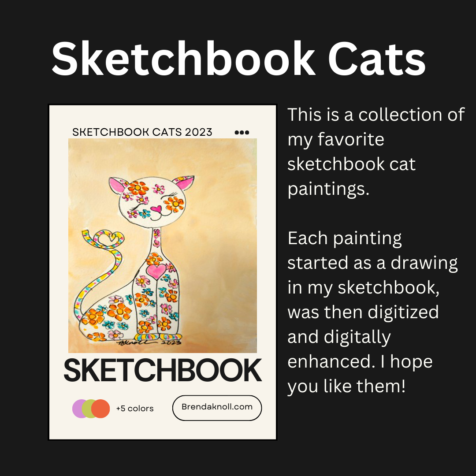Click the large SKETCHBOOK heading on card
This screenshot has width=476, height=476.
[162, 370]
